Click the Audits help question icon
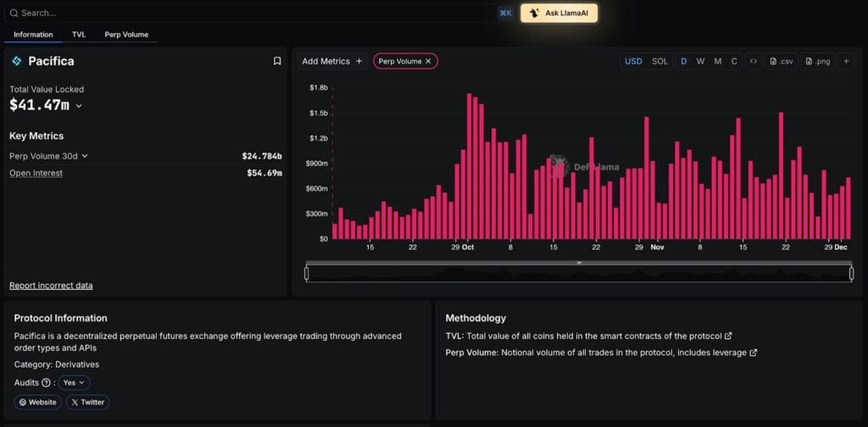 [46, 383]
